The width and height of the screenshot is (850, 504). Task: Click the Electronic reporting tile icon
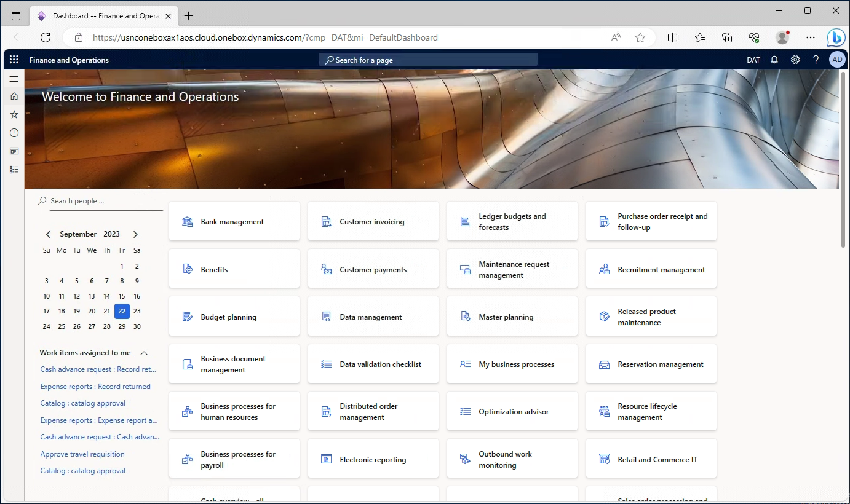click(327, 459)
